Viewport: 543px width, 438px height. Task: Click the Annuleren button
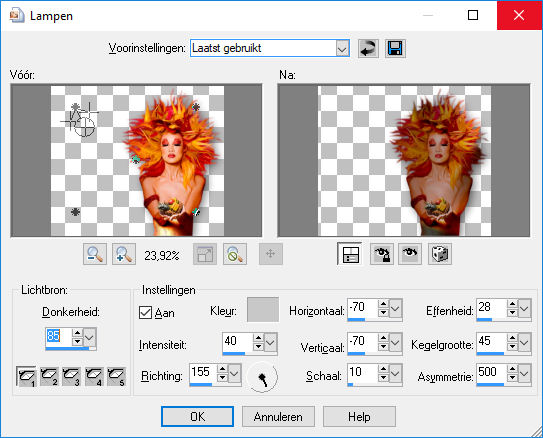tap(278, 417)
